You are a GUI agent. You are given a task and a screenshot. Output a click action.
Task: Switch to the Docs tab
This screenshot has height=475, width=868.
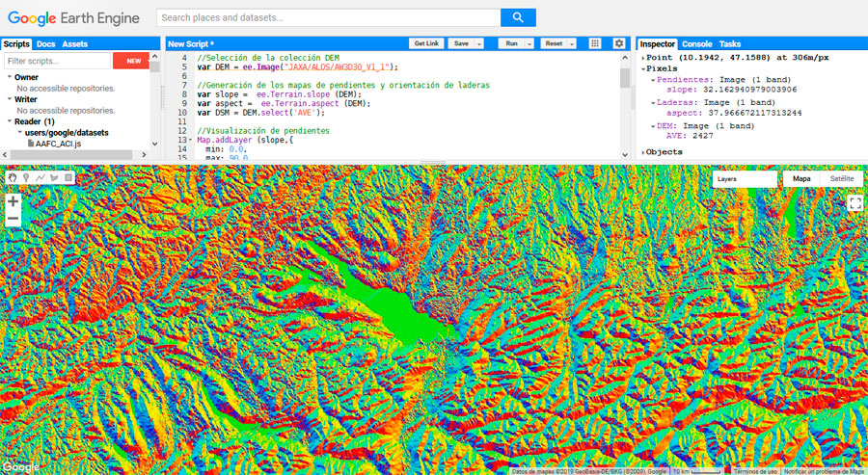click(x=46, y=44)
